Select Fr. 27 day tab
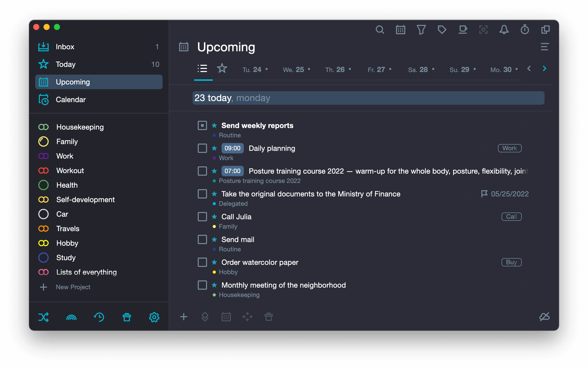The image size is (588, 369). (x=379, y=69)
